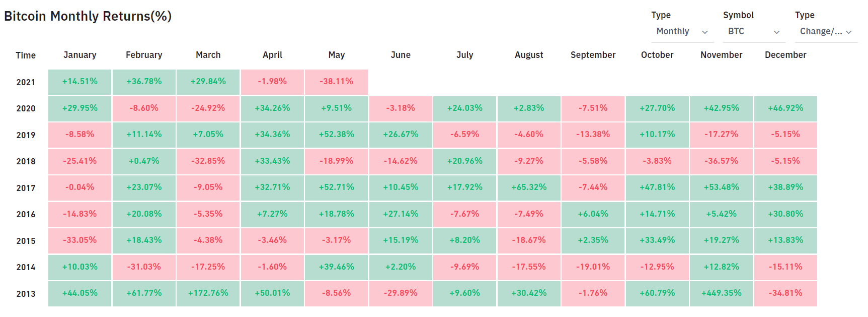Click the +172.76% March 2013 cell
Image resolution: width=868 pixels, height=317 pixels.
coord(208,293)
